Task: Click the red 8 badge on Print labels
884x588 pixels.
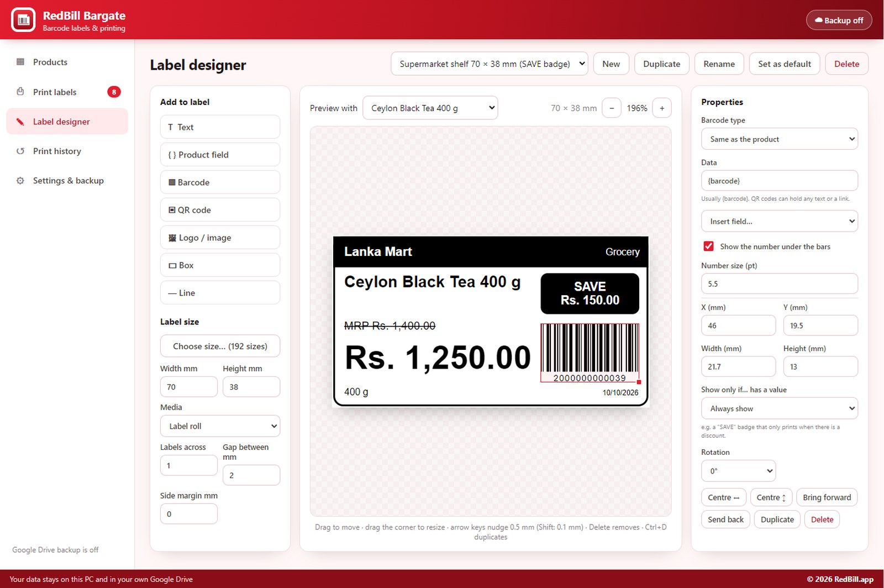Action: (114, 92)
